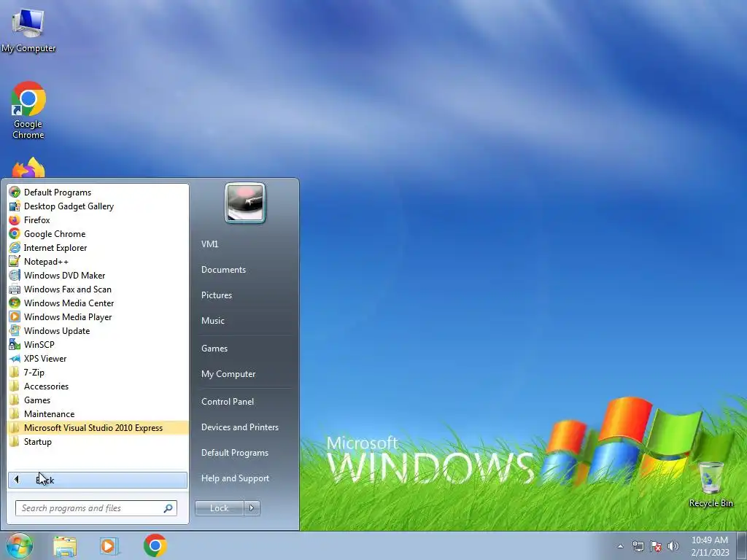747x560 pixels.
Task: Open the Notepad++ icon
Action: [x=15, y=262]
